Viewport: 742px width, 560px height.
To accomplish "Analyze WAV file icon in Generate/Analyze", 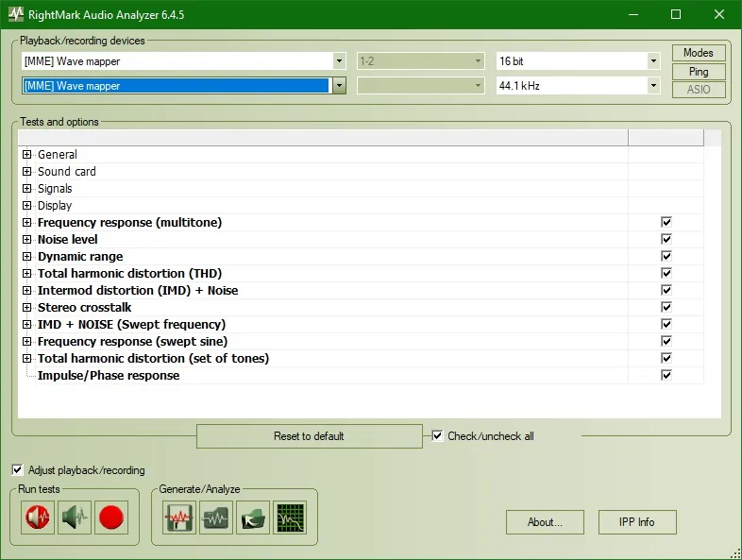I will coord(216,518).
